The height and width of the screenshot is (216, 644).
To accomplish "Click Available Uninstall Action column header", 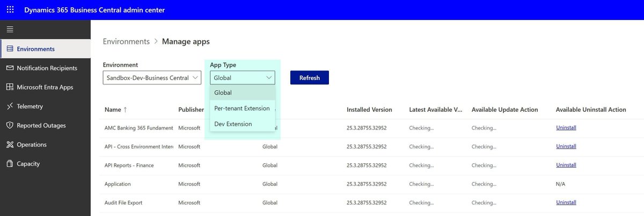I will tap(591, 110).
